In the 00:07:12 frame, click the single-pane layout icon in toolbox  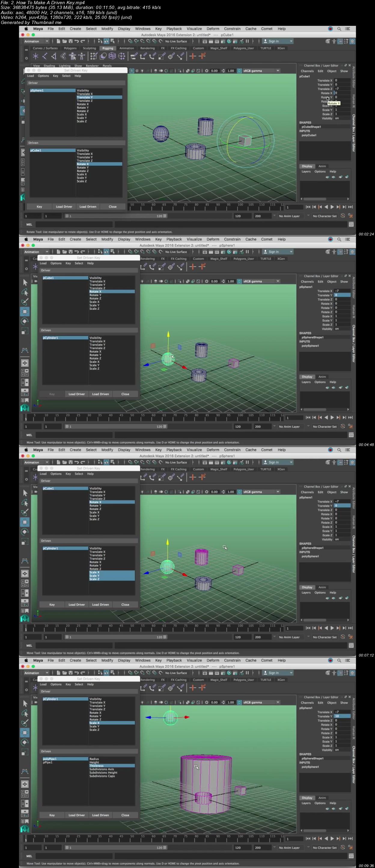[x=25, y=573]
